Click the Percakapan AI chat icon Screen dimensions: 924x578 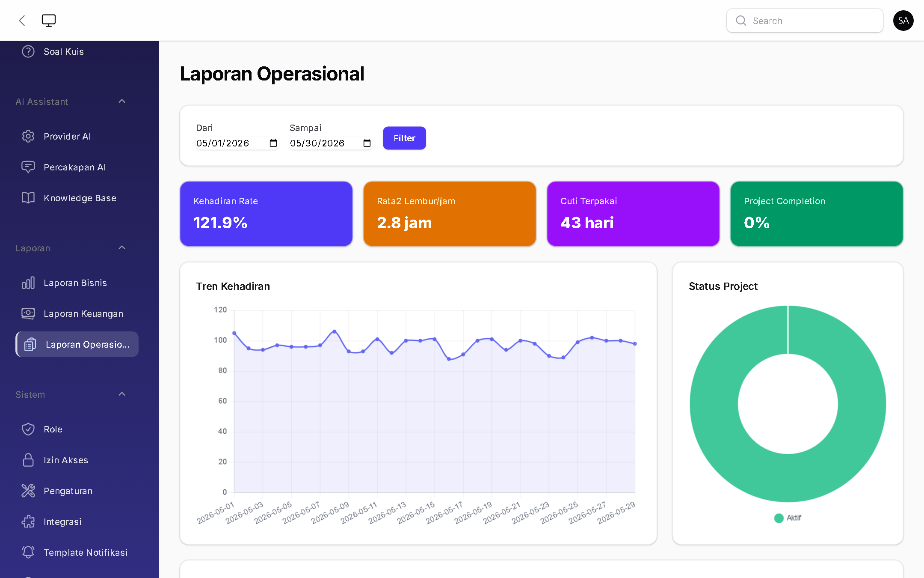(28, 167)
